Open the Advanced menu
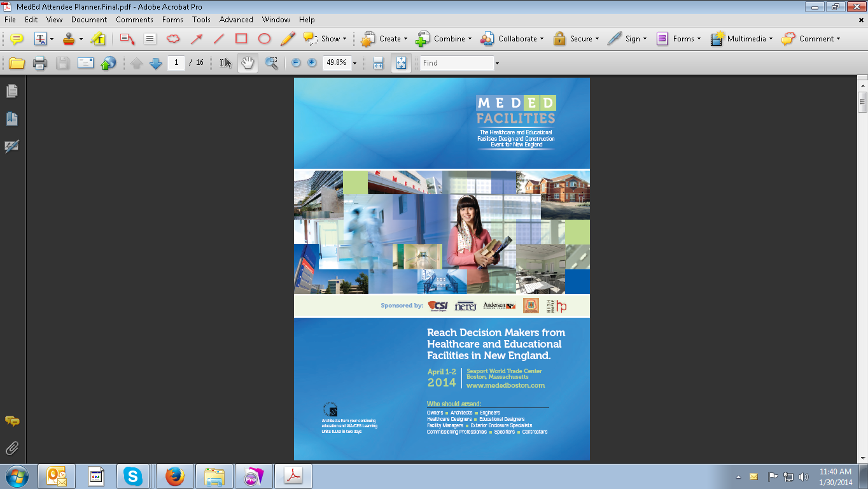Screen dimensions: 868x489 [236, 20]
